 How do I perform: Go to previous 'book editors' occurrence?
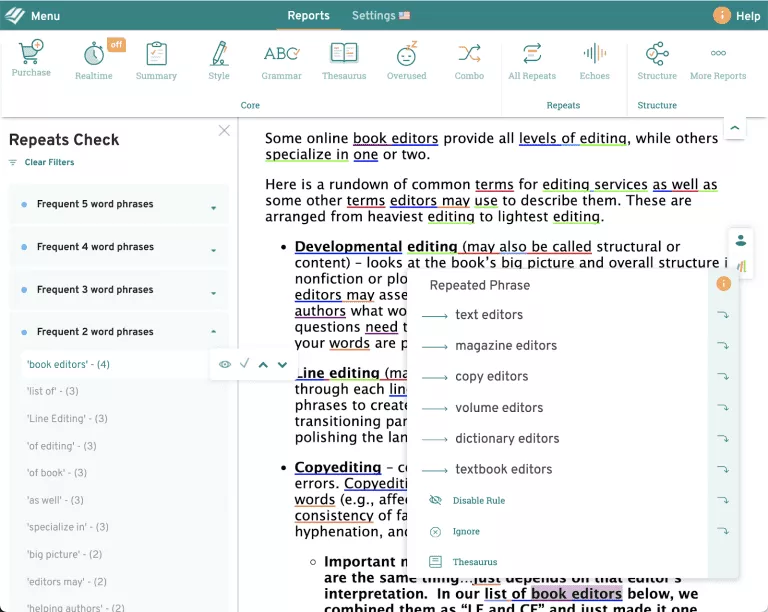(x=263, y=365)
